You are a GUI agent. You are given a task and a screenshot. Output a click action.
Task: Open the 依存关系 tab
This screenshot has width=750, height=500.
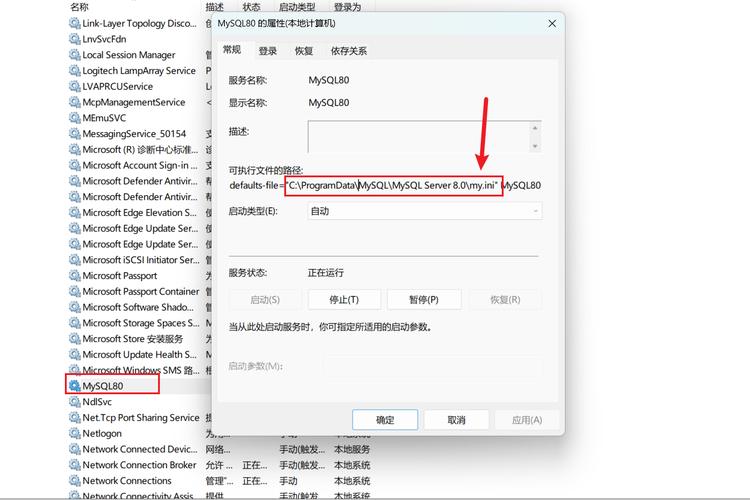click(x=349, y=51)
